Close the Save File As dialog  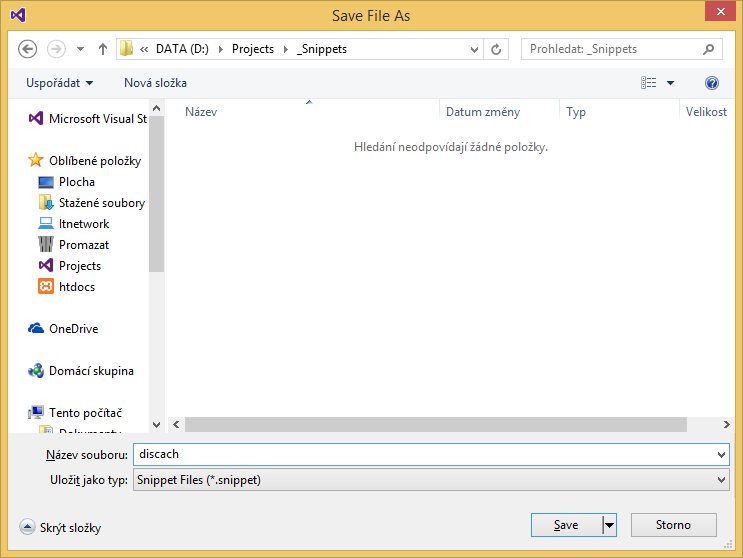(720, 11)
